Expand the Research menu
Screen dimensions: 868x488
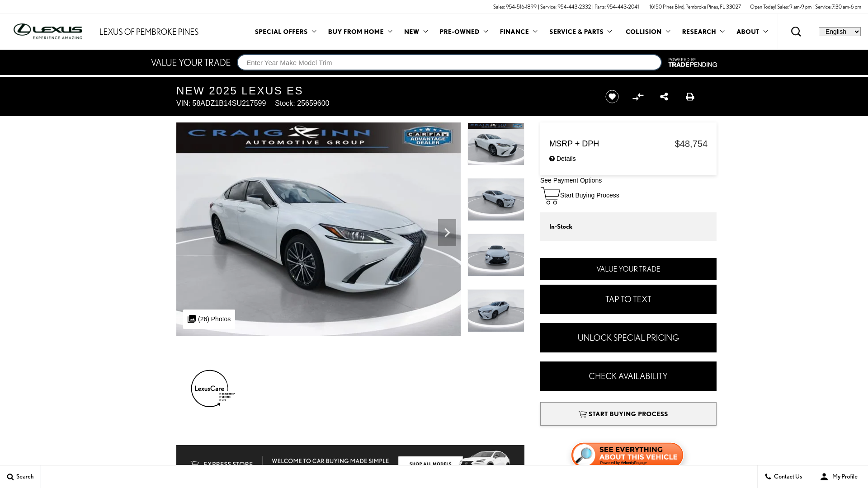pyautogui.click(x=703, y=32)
